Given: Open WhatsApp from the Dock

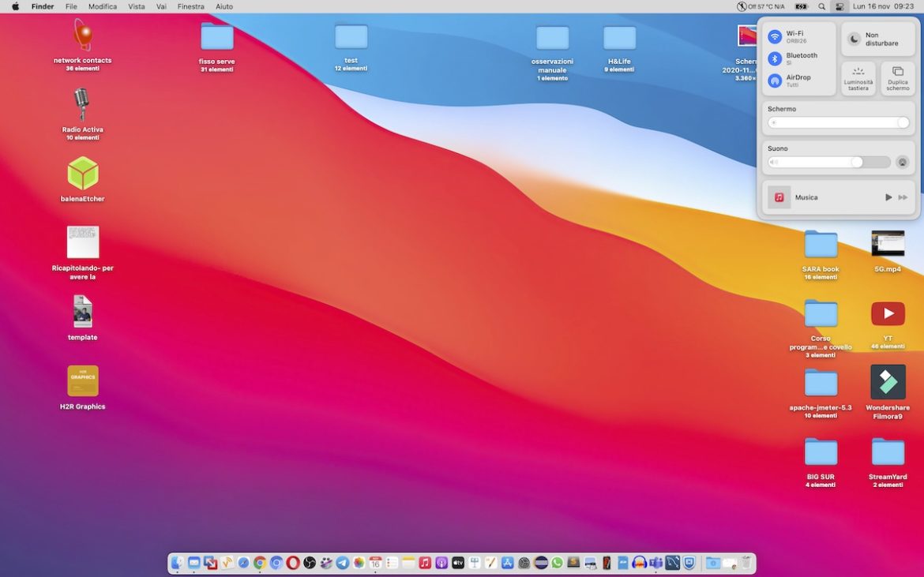Looking at the screenshot, I should pos(557,563).
